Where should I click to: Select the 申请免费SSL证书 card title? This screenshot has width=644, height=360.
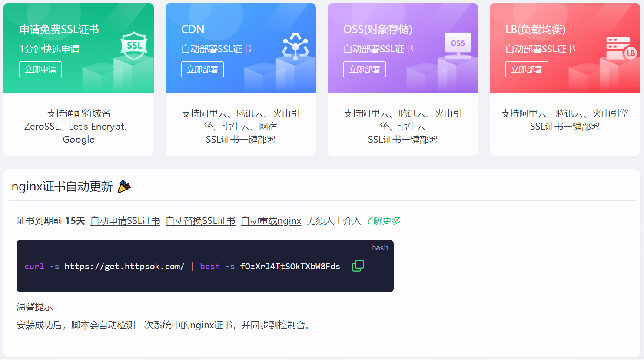tap(59, 30)
